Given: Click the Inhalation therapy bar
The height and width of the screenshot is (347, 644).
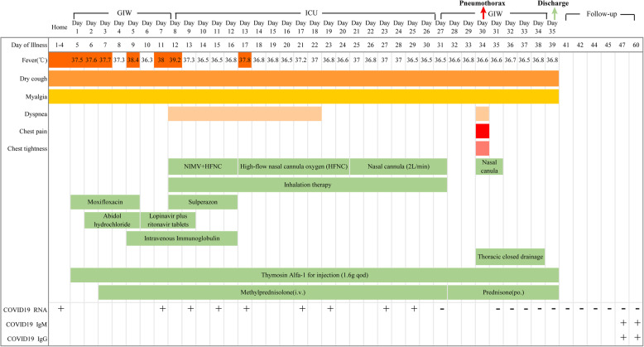Looking at the screenshot, I should click(x=308, y=185).
